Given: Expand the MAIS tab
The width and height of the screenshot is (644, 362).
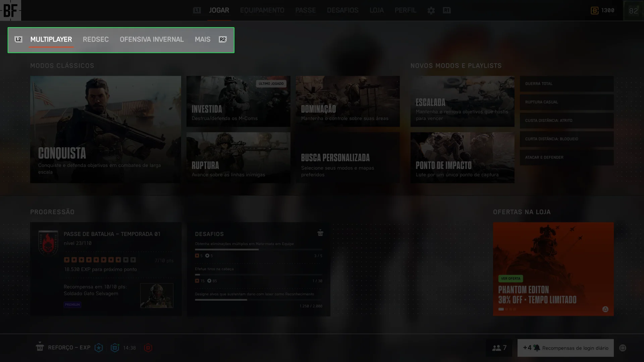Looking at the screenshot, I should click(x=203, y=40).
